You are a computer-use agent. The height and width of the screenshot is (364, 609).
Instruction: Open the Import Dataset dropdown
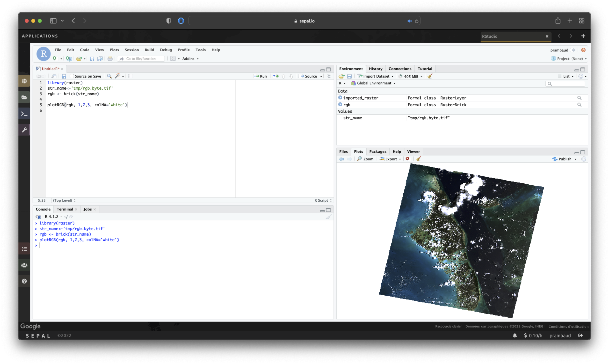(376, 76)
